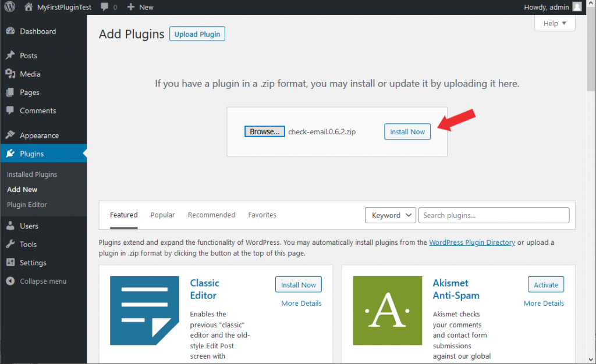Click the comments bubble icon in admin bar
596x364 pixels.
point(104,7)
